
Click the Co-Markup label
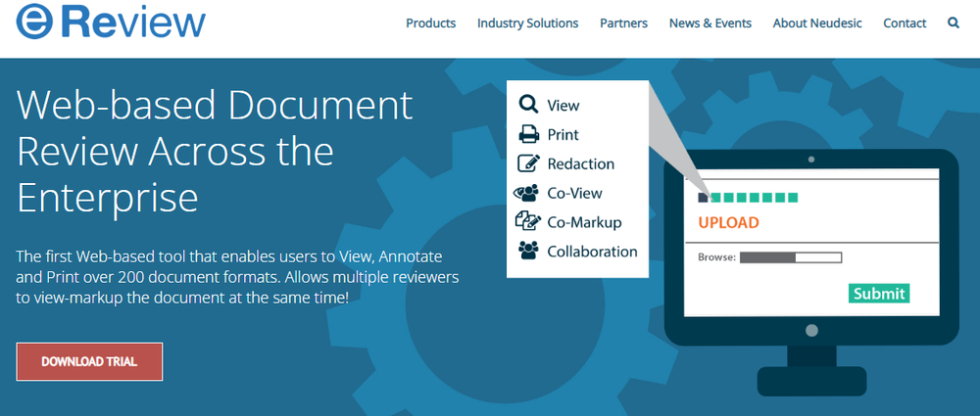[584, 222]
